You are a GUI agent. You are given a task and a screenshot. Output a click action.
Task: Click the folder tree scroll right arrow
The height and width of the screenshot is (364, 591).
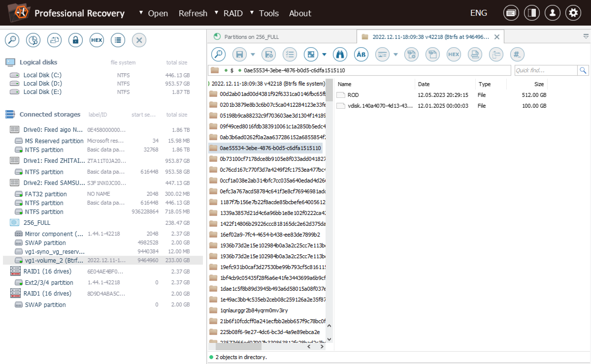[322, 347]
